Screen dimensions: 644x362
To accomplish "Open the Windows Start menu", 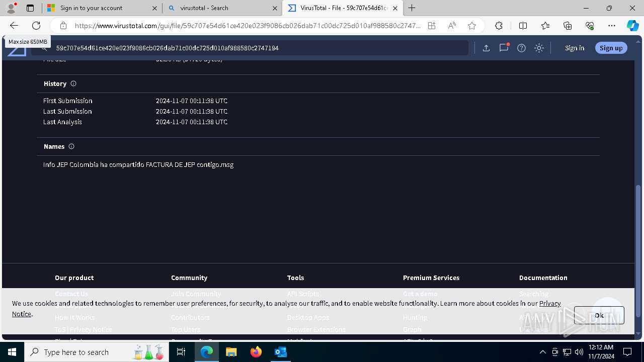I will point(12,352).
